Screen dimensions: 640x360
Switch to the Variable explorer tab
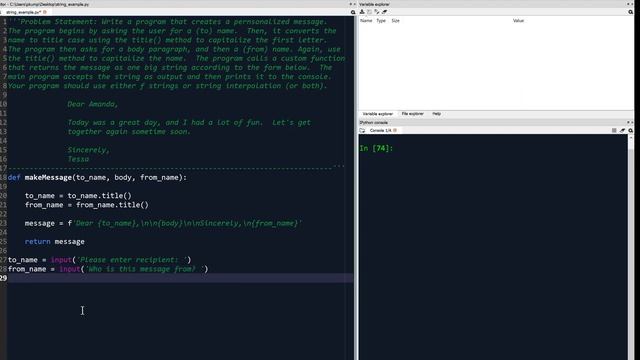coord(378,114)
